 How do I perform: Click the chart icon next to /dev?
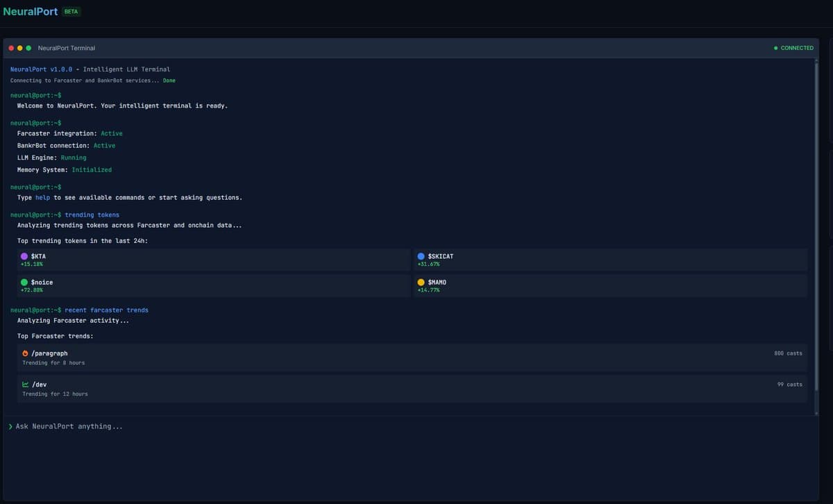[x=26, y=385]
